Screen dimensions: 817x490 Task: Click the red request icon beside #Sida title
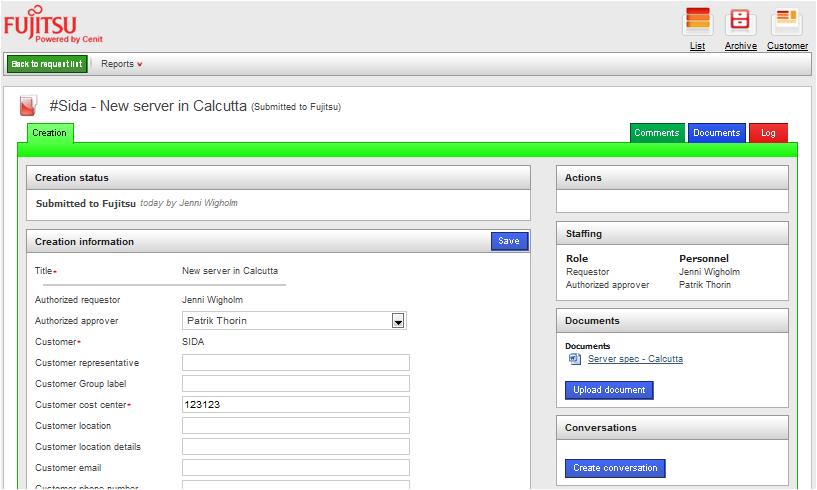[x=28, y=106]
